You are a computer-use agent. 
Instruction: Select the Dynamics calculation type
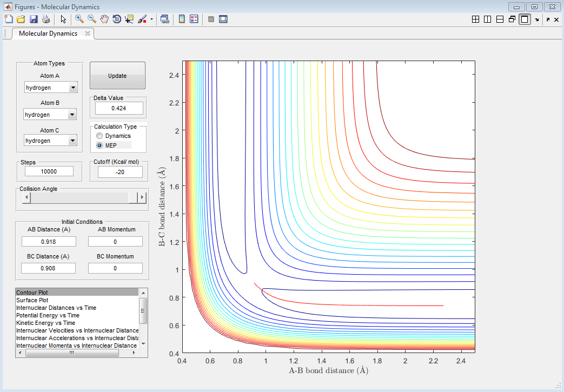click(x=99, y=136)
